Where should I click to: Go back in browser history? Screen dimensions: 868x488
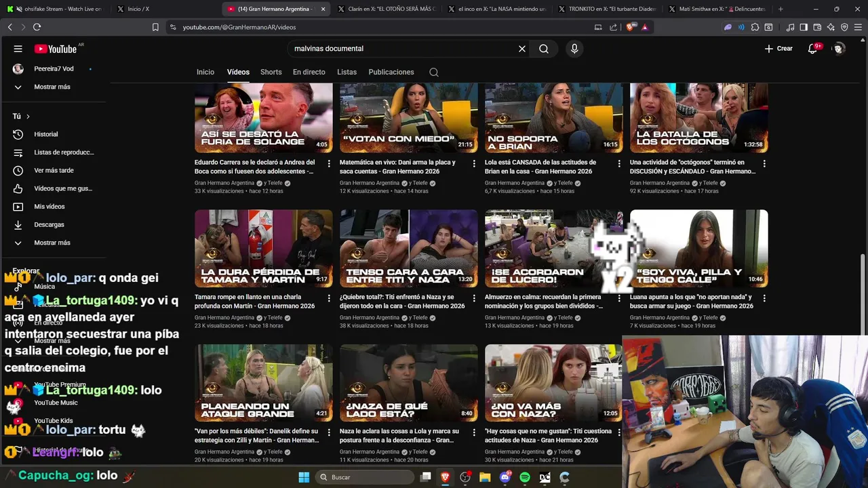(9, 27)
